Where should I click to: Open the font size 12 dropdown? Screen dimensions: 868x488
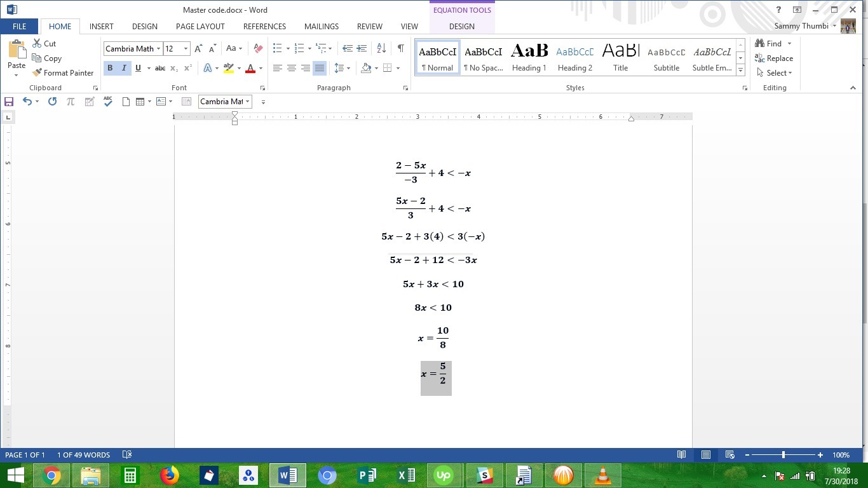tap(186, 49)
